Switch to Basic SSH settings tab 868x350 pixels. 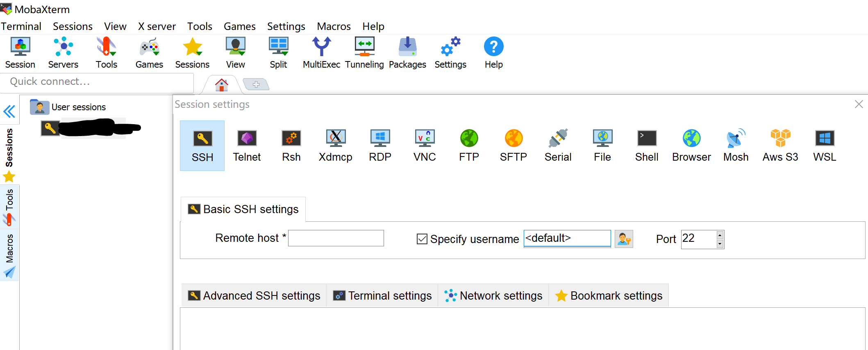point(243,209)
